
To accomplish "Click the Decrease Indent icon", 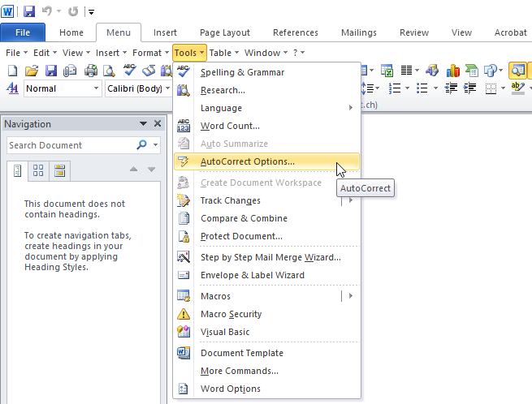I will (x=451, y=88).
